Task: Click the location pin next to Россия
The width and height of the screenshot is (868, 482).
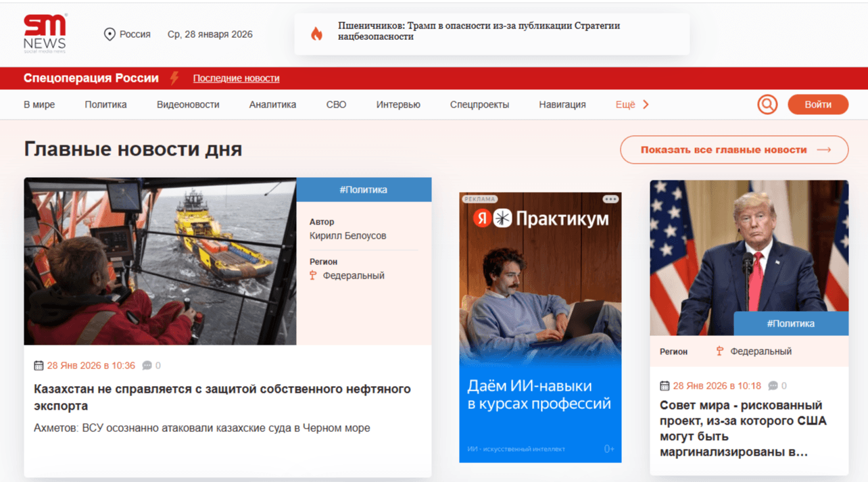Action: (x=108, y=33)
